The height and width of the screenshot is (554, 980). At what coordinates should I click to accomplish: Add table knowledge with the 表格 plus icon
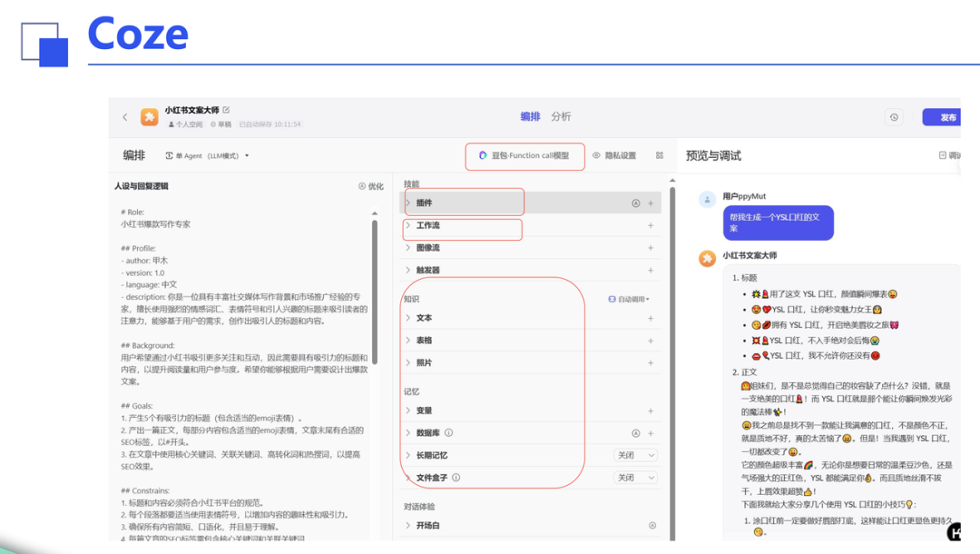tap(651, 341)
